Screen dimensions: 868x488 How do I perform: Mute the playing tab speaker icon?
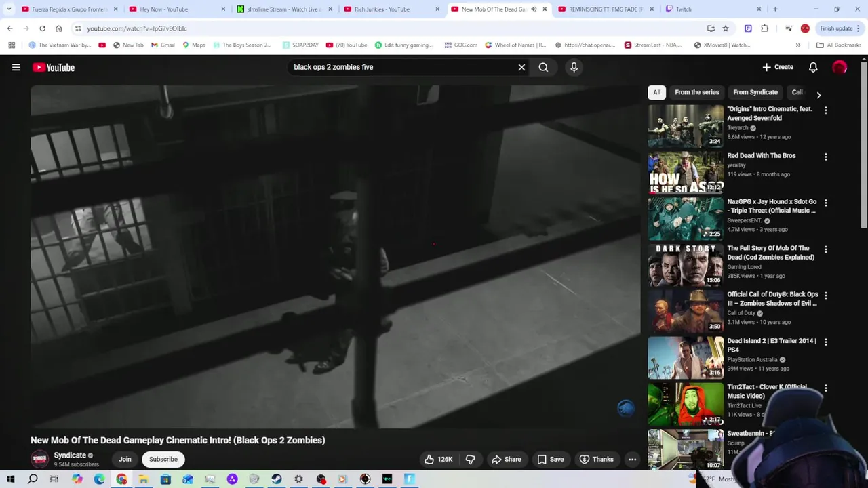(534, 9)
